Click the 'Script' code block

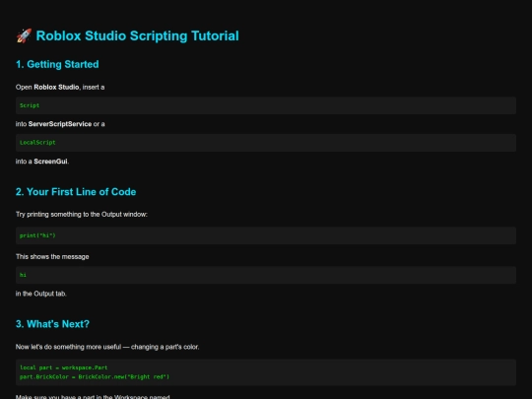(266, 105)
